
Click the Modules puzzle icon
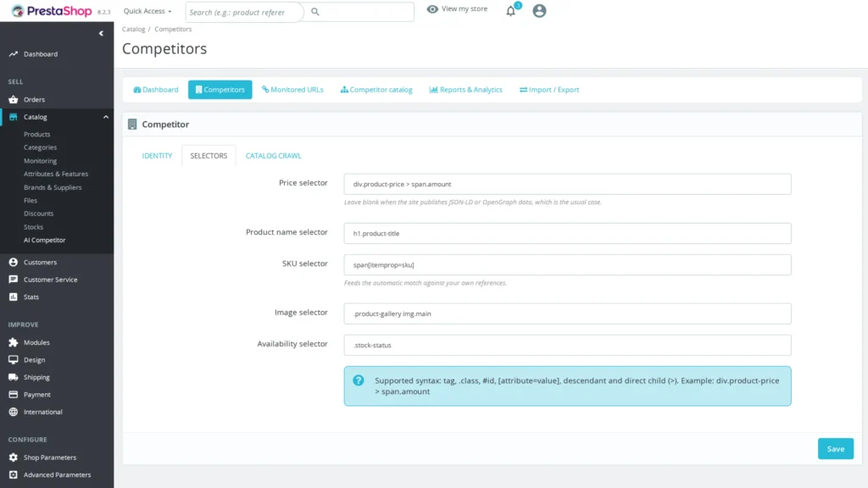pos(14,342)
